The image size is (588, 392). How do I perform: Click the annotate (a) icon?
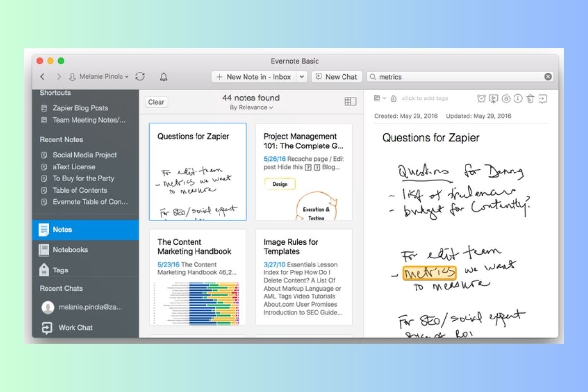click(x=506, y=99)
